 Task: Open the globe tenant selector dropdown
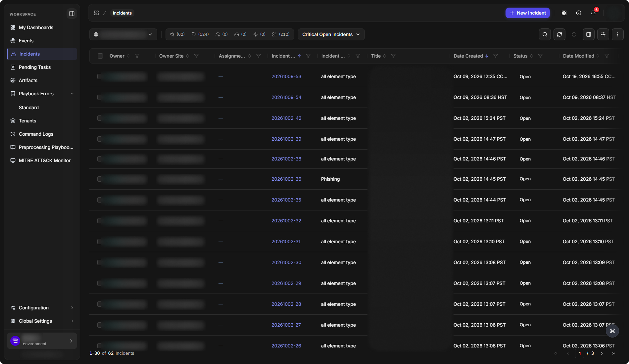pyautogui.click(x=123, y=34)
